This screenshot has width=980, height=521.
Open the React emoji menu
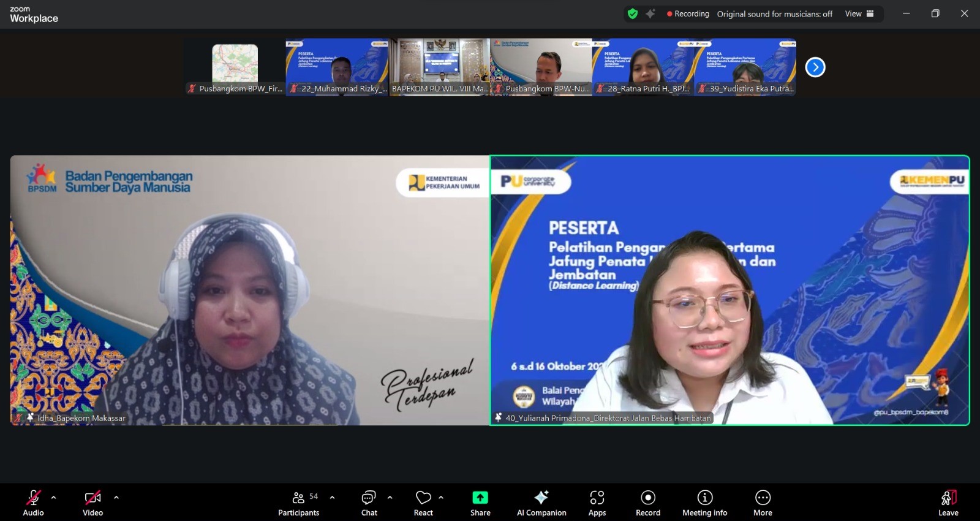click(423, 503)
